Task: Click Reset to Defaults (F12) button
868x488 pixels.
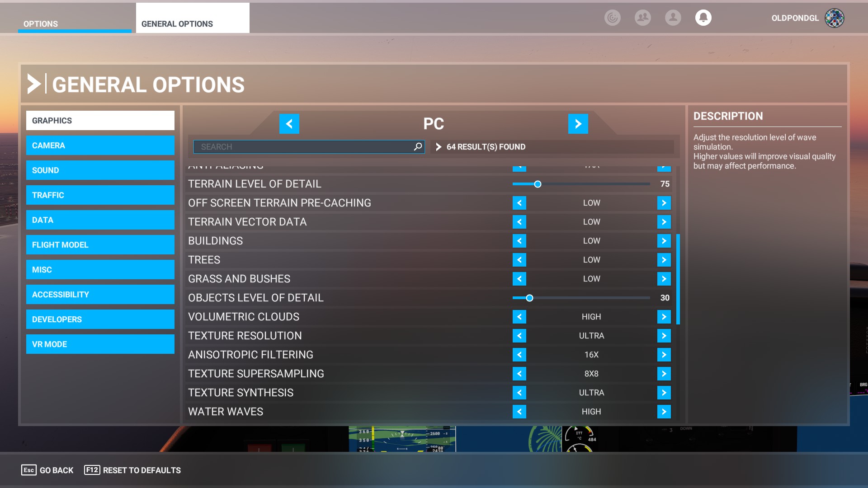Action: (x=132, y=470)
